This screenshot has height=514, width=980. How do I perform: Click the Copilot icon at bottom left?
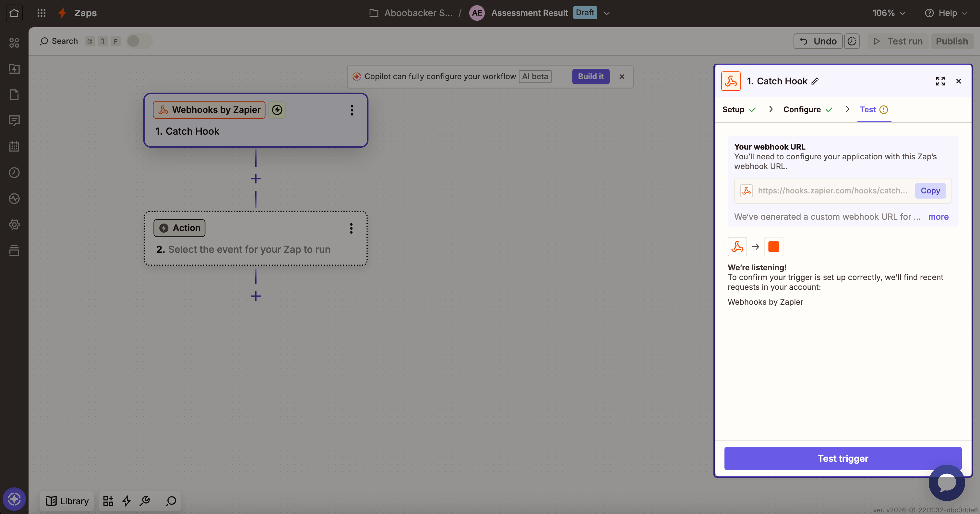pos(14,499)
